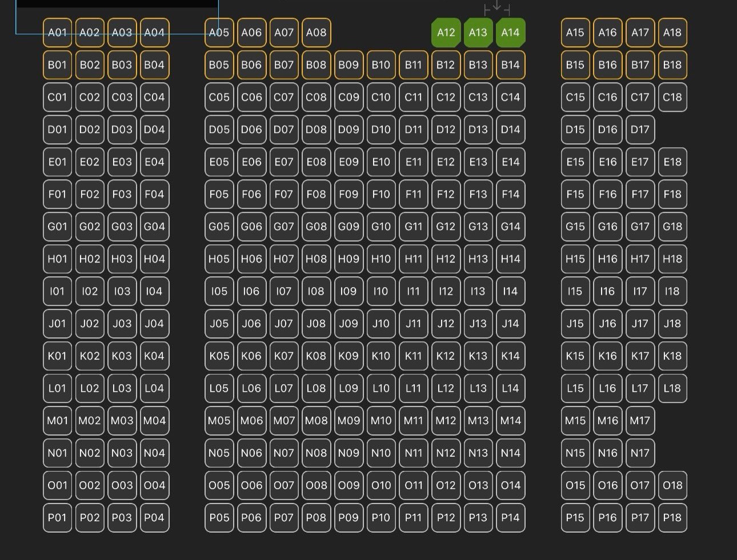Choose seat G14
The height and width of the screenshot is (560, 737).
tap(510, 227)
